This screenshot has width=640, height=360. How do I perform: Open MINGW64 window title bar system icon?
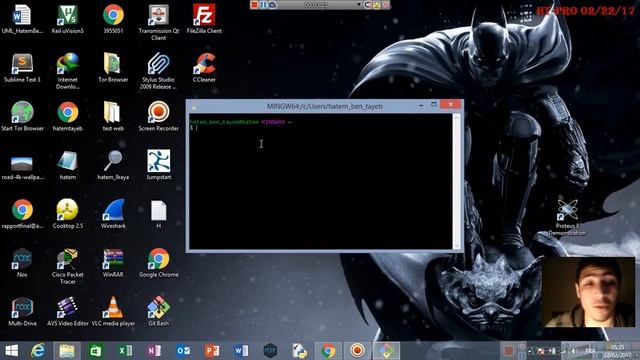194,107
